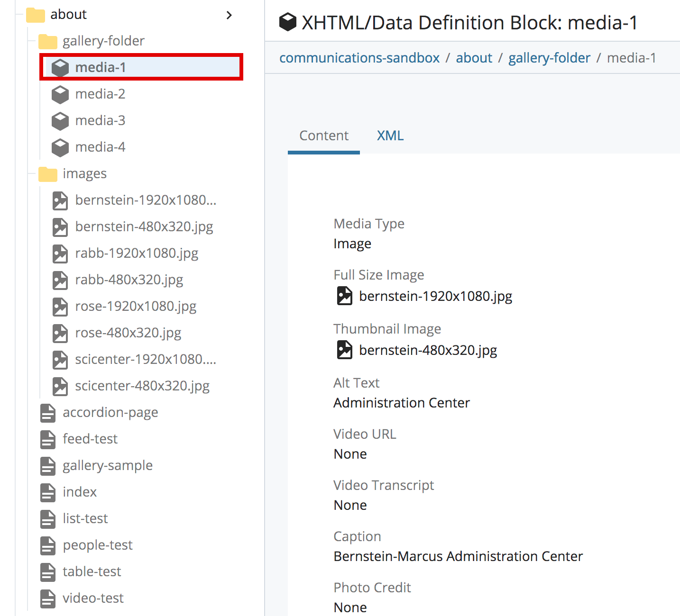This screenshot has width=680, height=616.
Task: Open video-test label in tree
Action: click(x=93, y=598)
